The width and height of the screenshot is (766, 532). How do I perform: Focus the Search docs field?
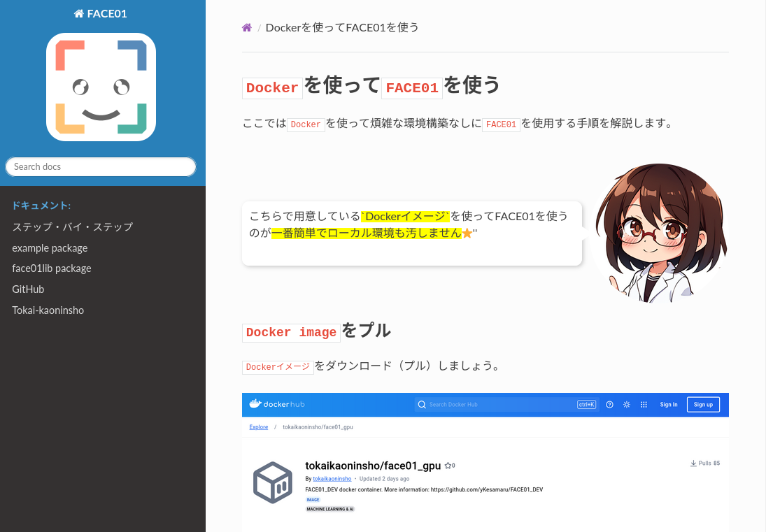101,167
